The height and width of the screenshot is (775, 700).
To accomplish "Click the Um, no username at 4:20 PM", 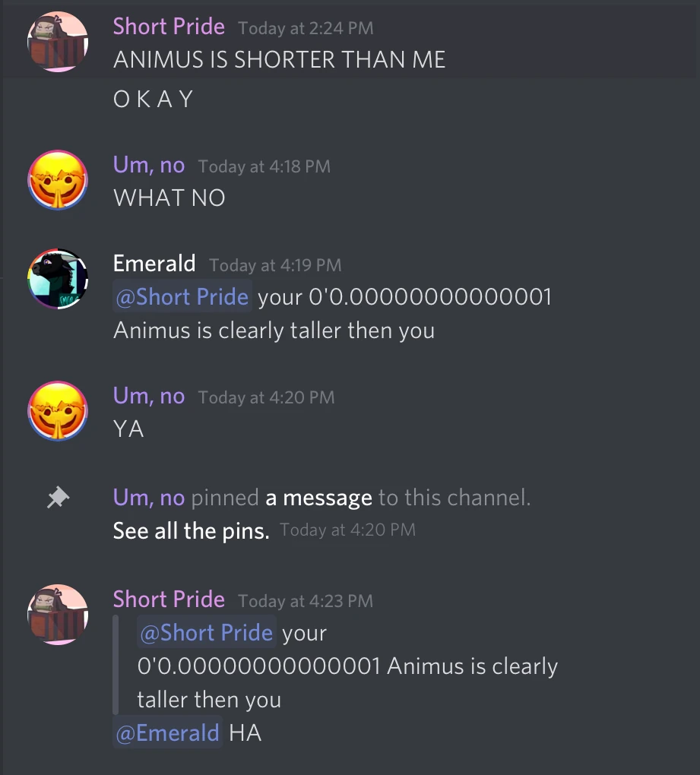I will 149,396.
